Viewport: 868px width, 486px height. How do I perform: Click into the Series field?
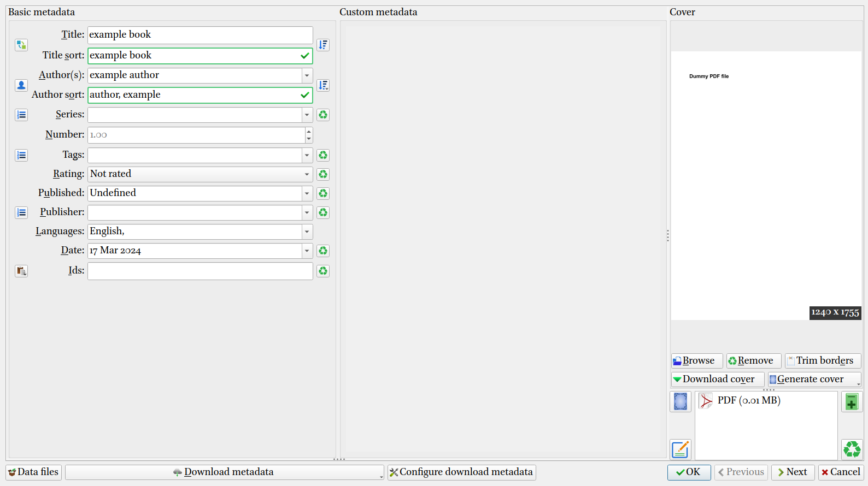tap(195, 115)
